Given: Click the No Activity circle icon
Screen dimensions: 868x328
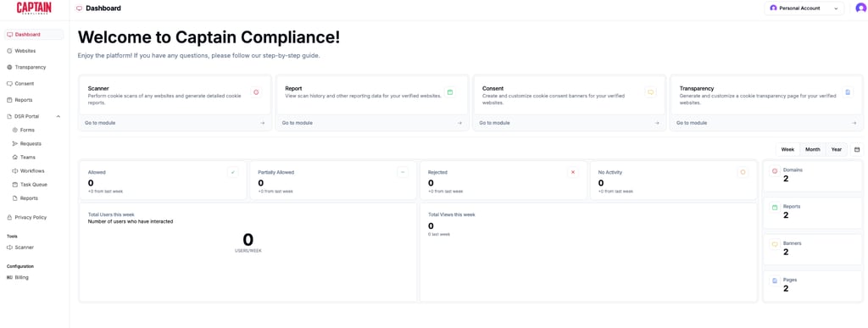Looking at the screenshot, I should coord(743,172).
